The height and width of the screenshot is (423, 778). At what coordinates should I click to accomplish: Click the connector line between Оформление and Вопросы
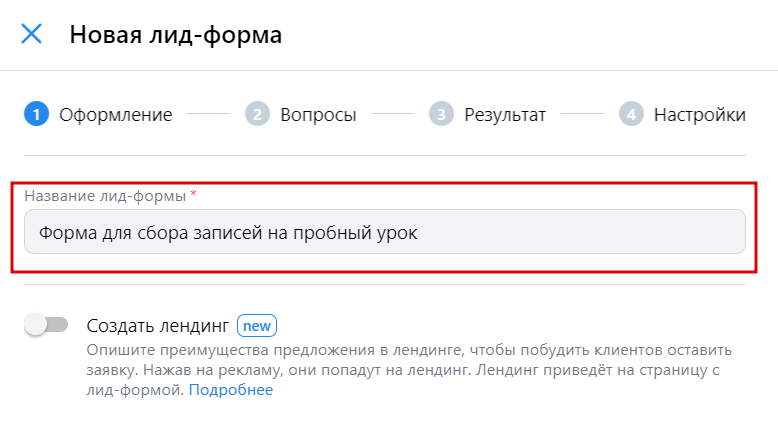208,114
